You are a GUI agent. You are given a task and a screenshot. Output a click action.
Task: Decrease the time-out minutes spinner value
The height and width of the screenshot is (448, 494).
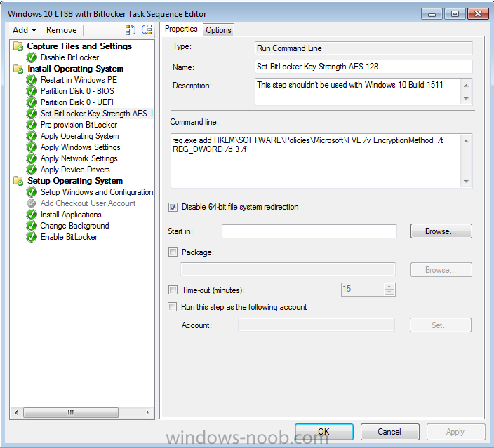389,292
